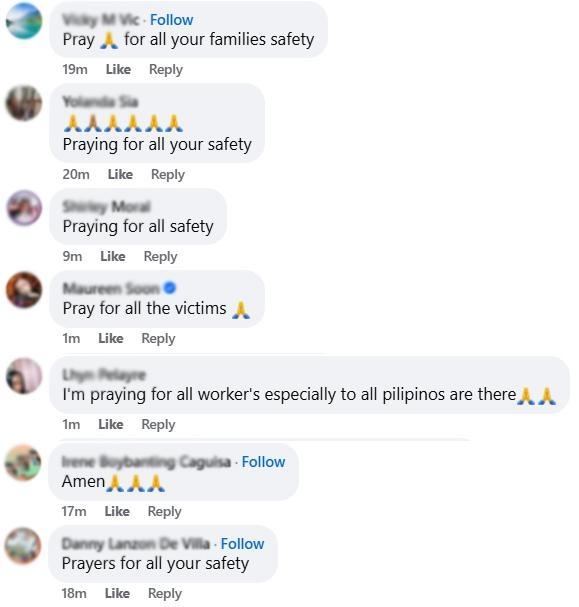Viewport: 579px width, 607px height.
Task: Reply to the comment posted 20m ago
Action: [168, 175]
